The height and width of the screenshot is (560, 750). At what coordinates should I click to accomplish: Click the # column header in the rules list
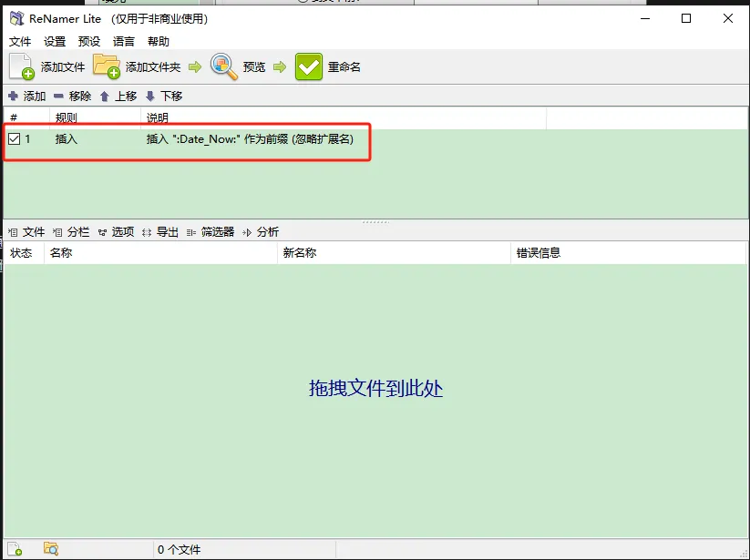click(x=26, y=117)
